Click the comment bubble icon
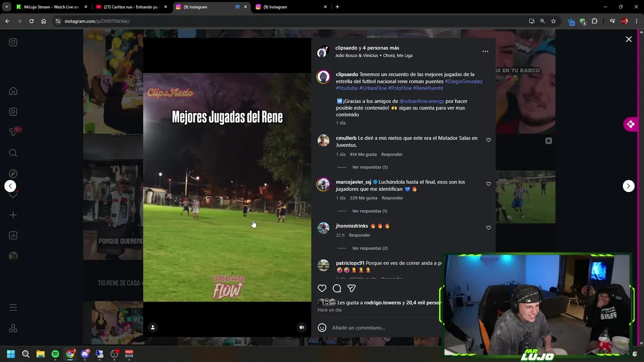The height and width of the screenshot is (362, 644). (x=337, y=288)
